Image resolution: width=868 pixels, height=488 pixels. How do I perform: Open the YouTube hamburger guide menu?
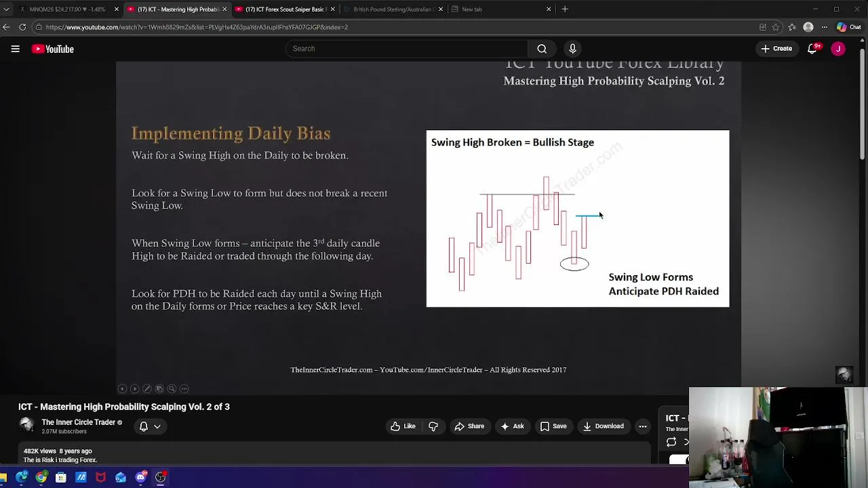tap(15, 49)
